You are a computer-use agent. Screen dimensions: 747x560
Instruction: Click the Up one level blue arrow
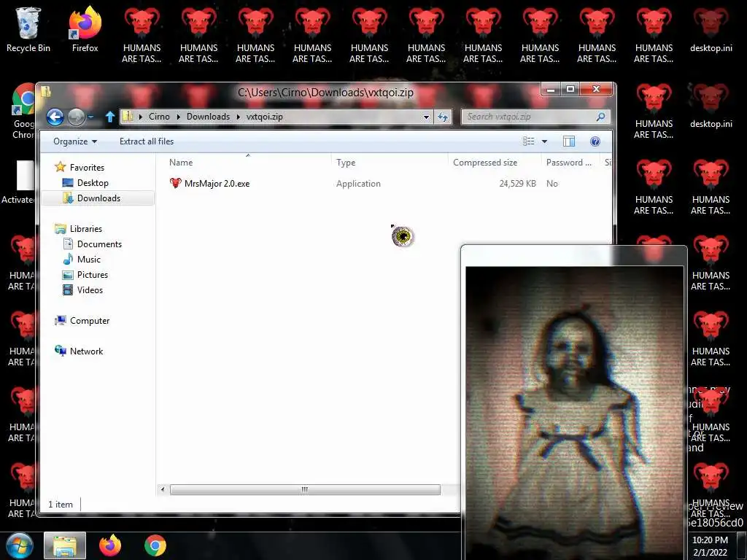point(110,117)
